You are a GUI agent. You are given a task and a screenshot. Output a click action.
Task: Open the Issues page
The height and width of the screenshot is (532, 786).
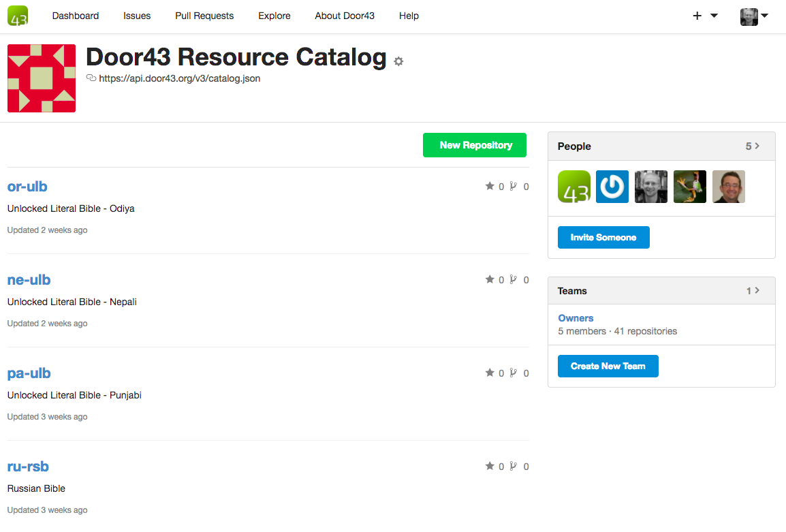click(137, 16)
